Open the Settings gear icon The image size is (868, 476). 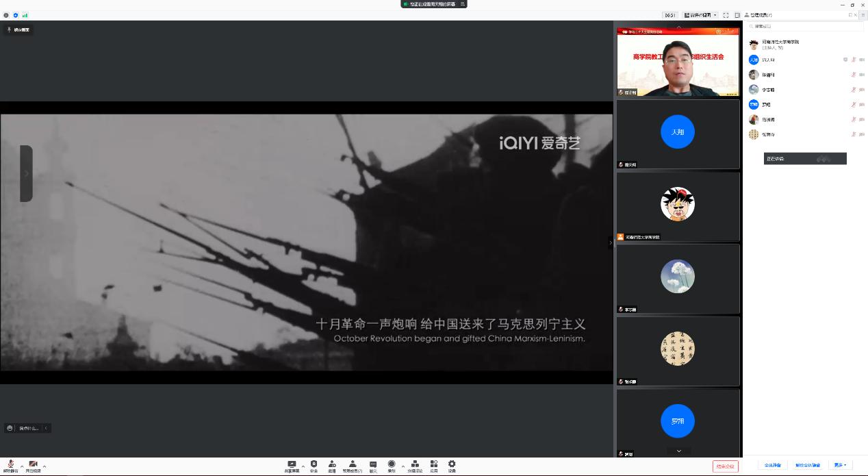[x=452, y=465]
